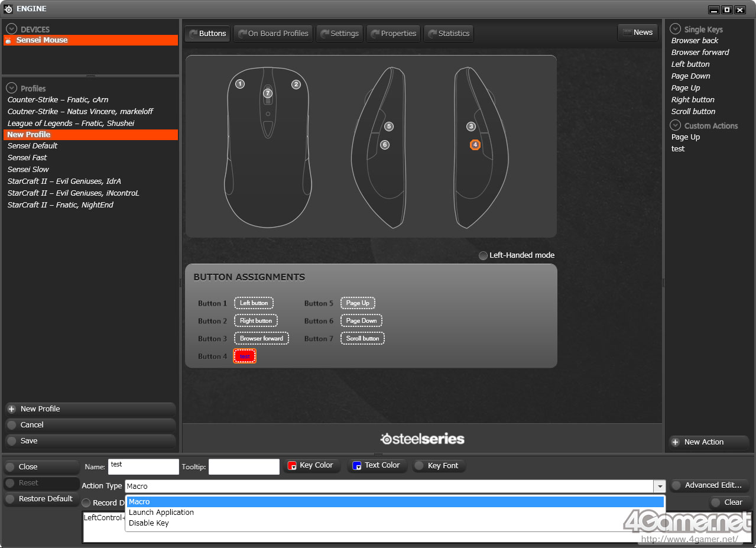
Task: Select button 1 marker on the mouse diagram
Action: (240, 84)
